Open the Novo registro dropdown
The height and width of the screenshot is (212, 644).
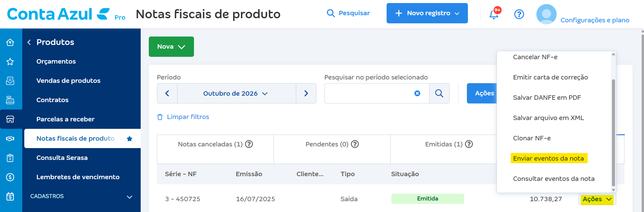click(427, 13)
